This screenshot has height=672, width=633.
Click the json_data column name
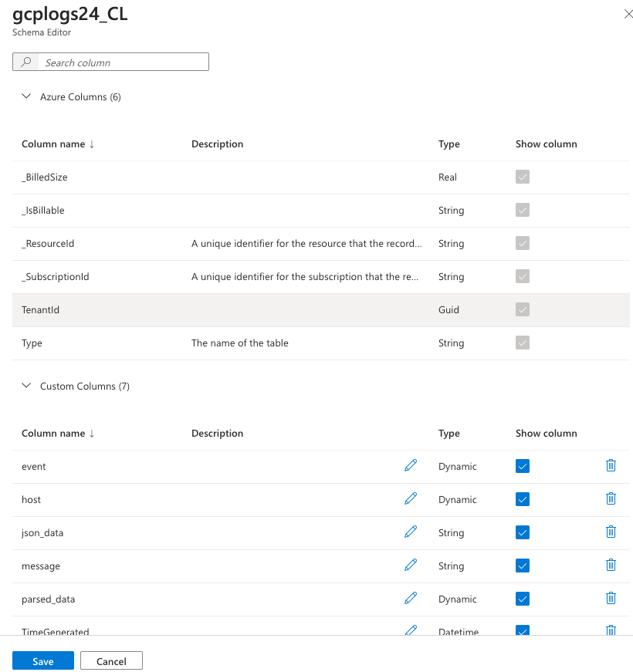[42, 532]
